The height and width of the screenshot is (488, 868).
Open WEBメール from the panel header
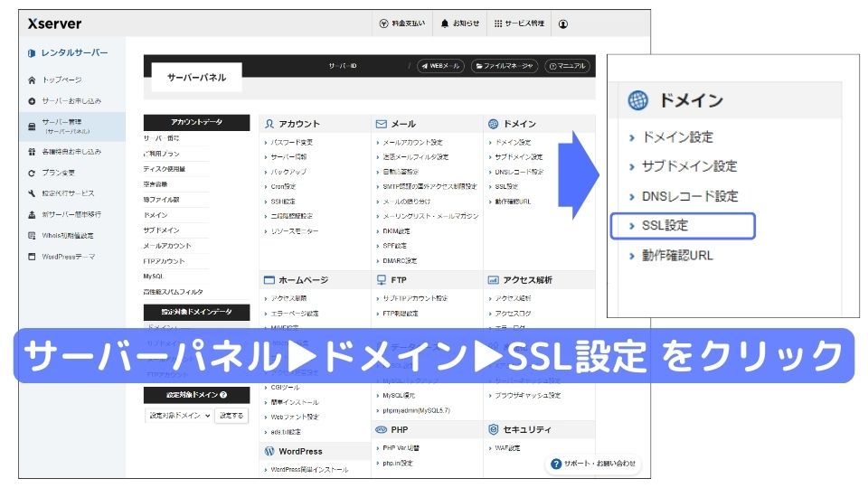440,66
